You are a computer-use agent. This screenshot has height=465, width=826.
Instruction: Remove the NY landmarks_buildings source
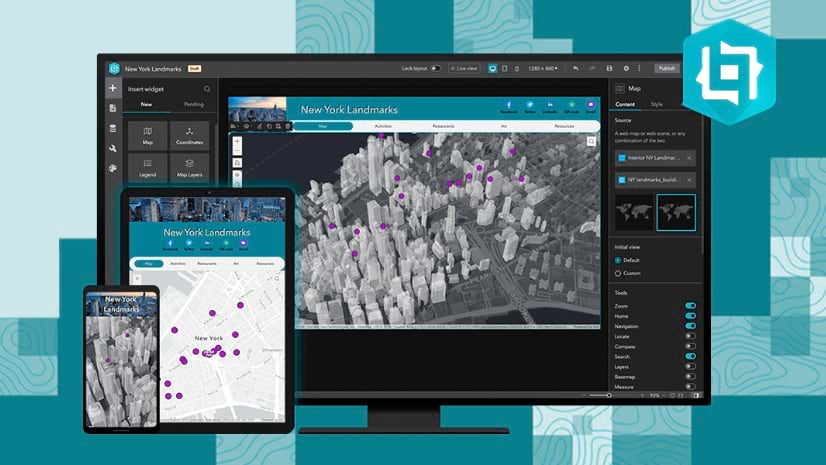pos(689,180)
